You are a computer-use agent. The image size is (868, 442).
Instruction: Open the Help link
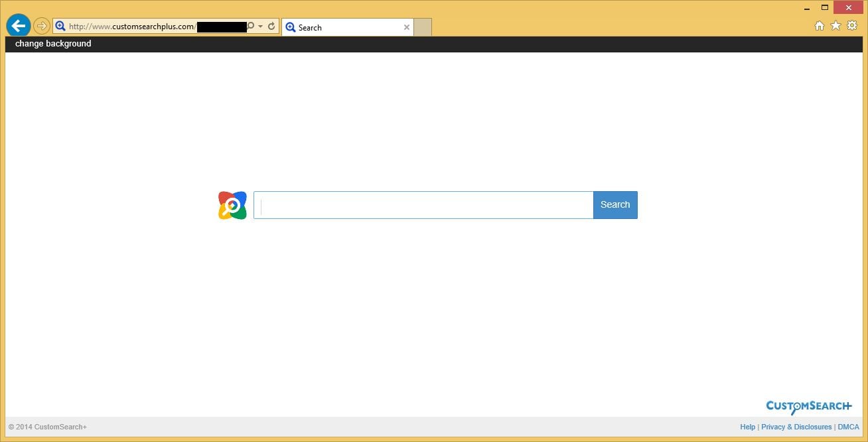(x=748, y=427)
